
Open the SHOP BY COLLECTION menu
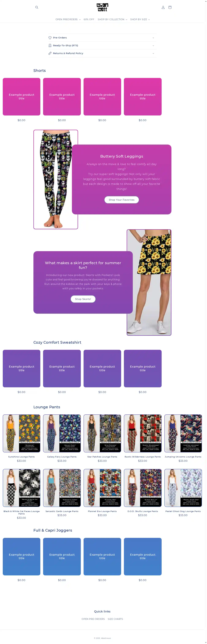(112, 19)
